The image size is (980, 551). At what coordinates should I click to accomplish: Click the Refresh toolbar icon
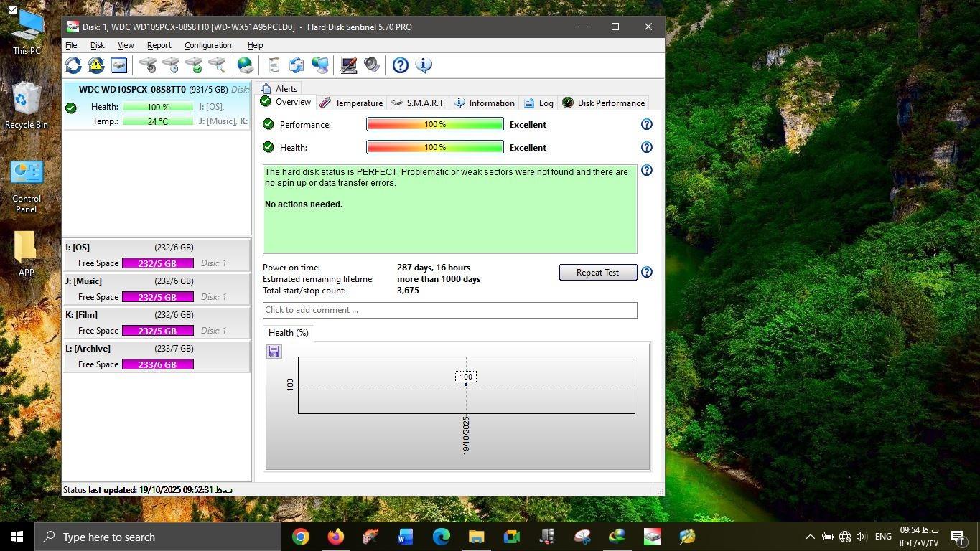click(73, 65)
